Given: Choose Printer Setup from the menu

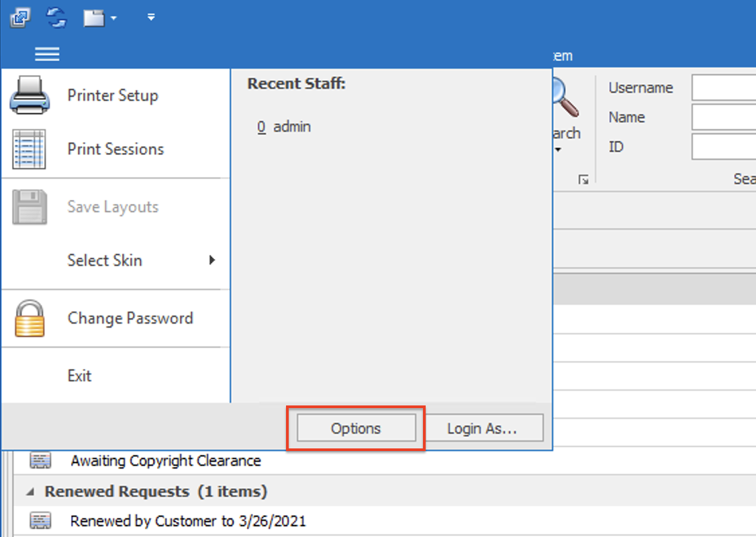Looking at the screenshot, I should (x=112, y=95).
